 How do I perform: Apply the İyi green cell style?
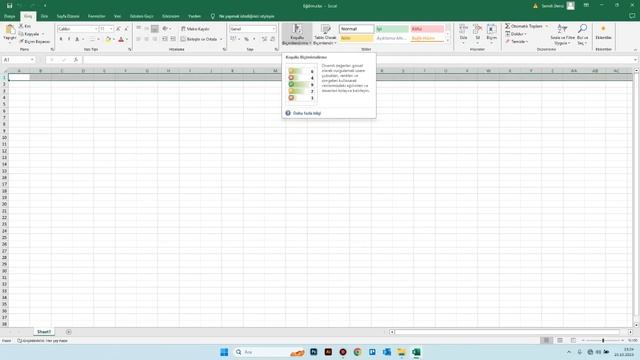coord(392,29)
